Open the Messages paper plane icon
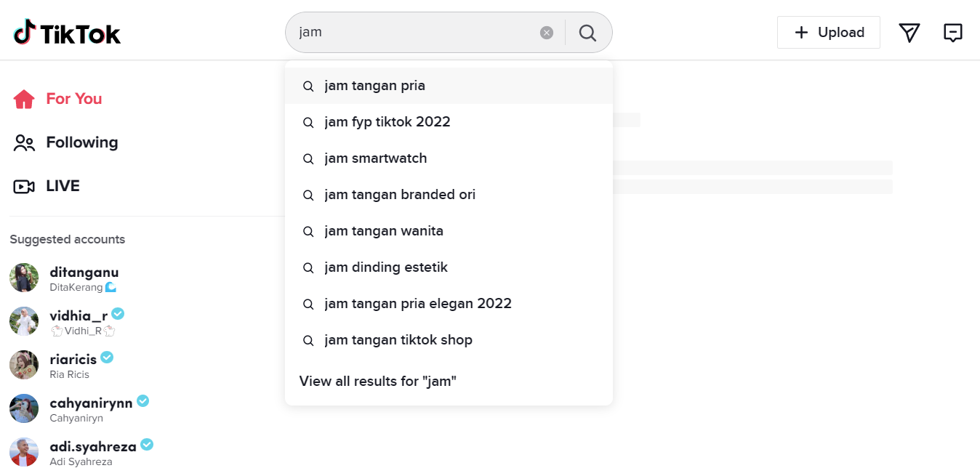This screenshot has width=980, height=476. [x=909, y=33]
